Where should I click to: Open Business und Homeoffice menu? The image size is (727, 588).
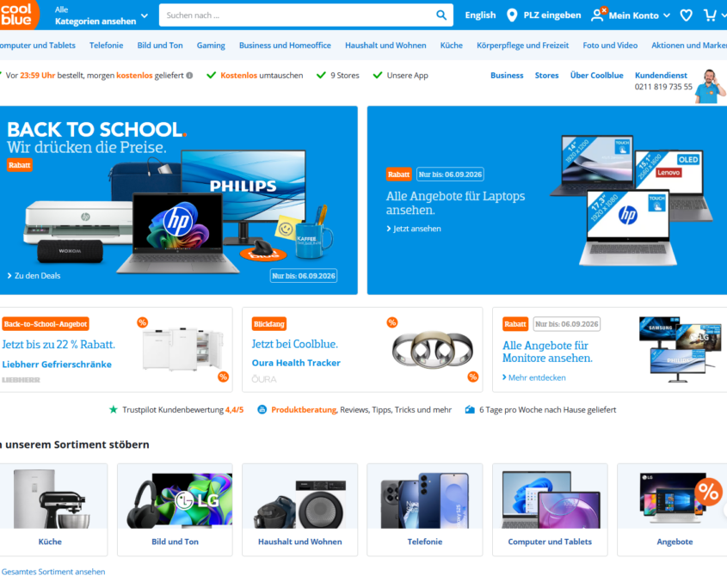285,46
